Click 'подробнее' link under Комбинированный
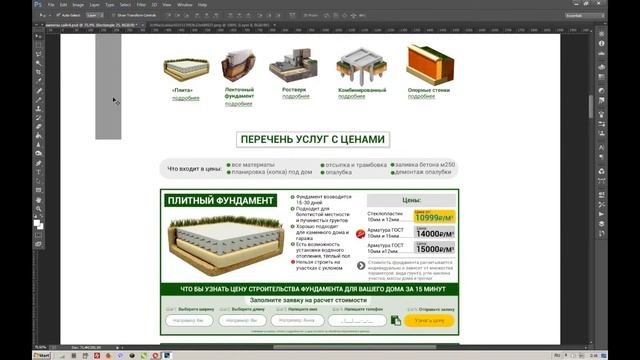The height and width of the screenshot is (360, 640). [351, 97]
